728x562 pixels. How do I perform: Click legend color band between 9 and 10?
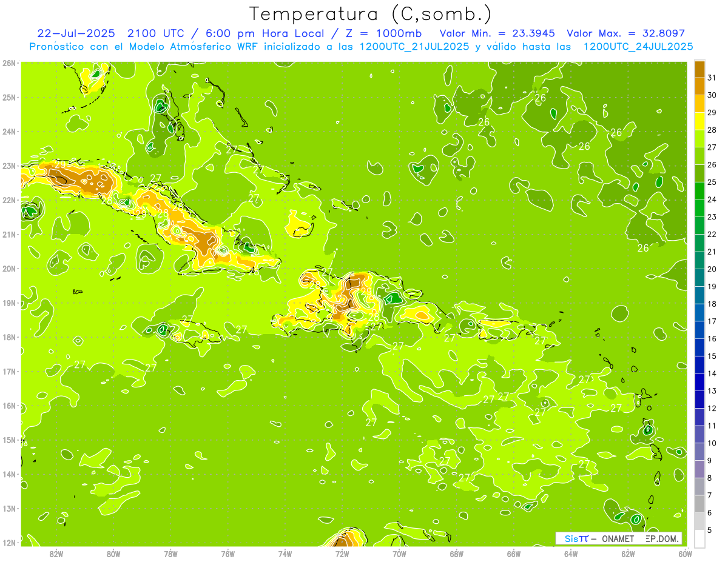pos(699,452)
